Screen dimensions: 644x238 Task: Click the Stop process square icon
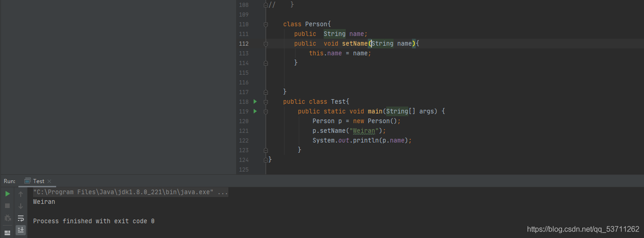tap(7, 206)
